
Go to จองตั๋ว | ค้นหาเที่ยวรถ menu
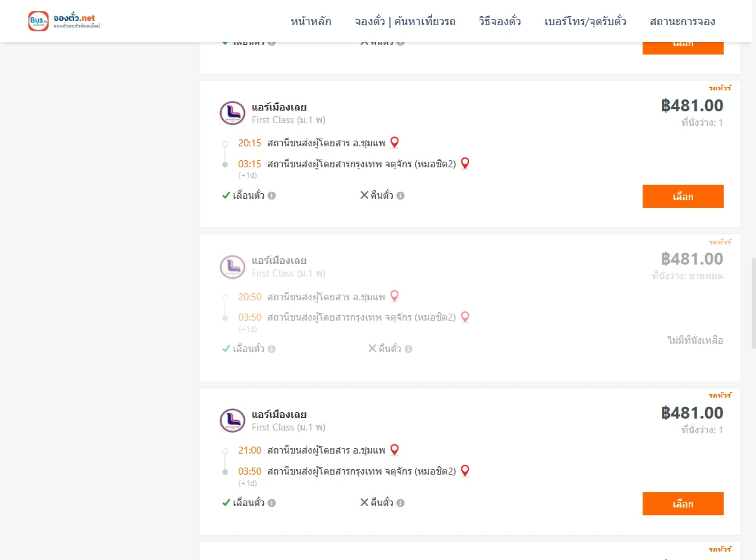pos(405,21)
